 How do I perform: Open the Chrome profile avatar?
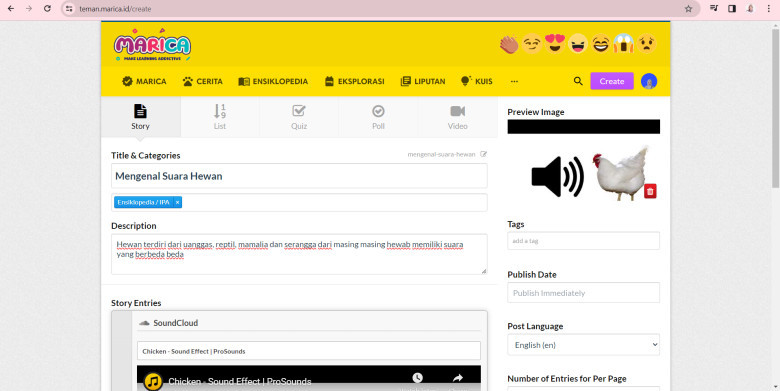(x=750, y=8)
